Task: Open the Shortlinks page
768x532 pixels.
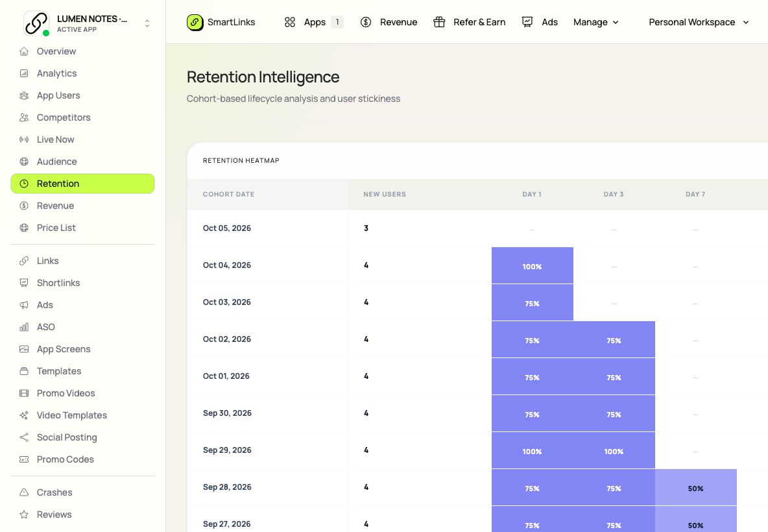Action: pyautogui.click(x=83, y=283)
